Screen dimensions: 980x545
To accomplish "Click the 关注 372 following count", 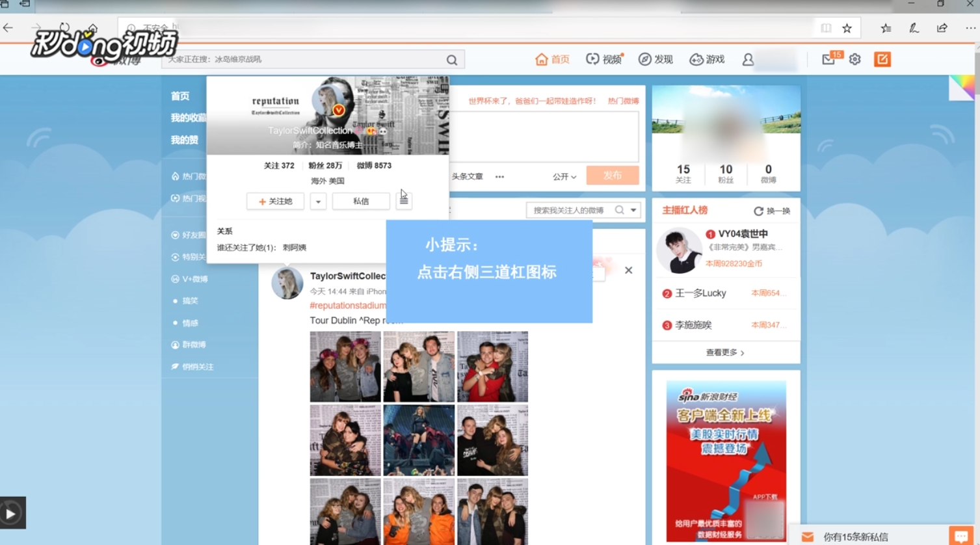I will pos(279,166).
